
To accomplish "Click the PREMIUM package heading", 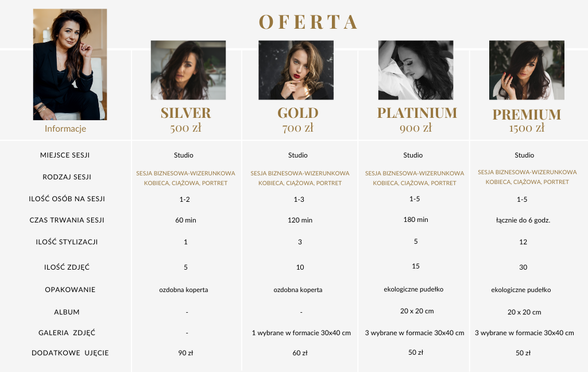I will click(527, 114).
